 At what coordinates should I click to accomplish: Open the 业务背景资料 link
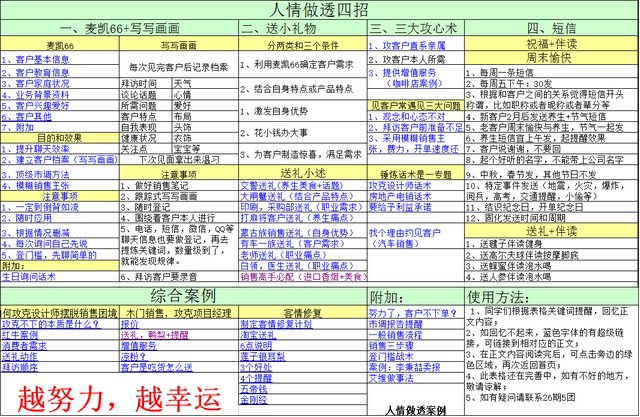pos(35,94)
